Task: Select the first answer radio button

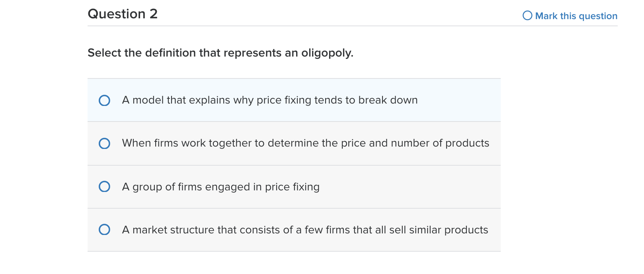Action: pyautogui.click(x=104, y=101)
